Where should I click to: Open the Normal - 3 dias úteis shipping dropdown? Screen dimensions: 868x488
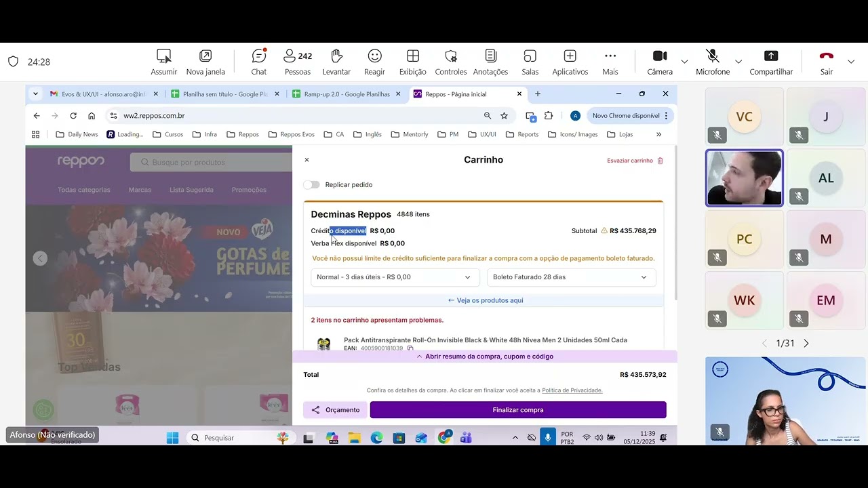[395, 277]
